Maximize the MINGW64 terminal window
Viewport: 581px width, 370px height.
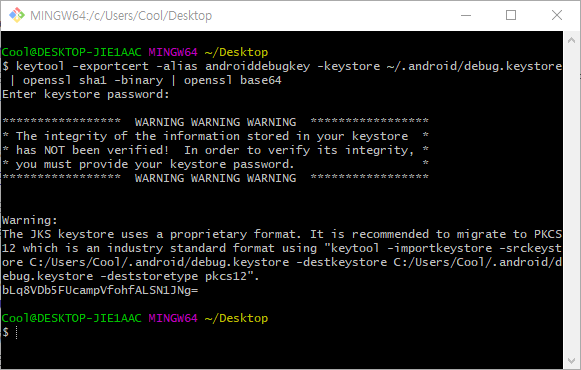click(x=511, y=15)
